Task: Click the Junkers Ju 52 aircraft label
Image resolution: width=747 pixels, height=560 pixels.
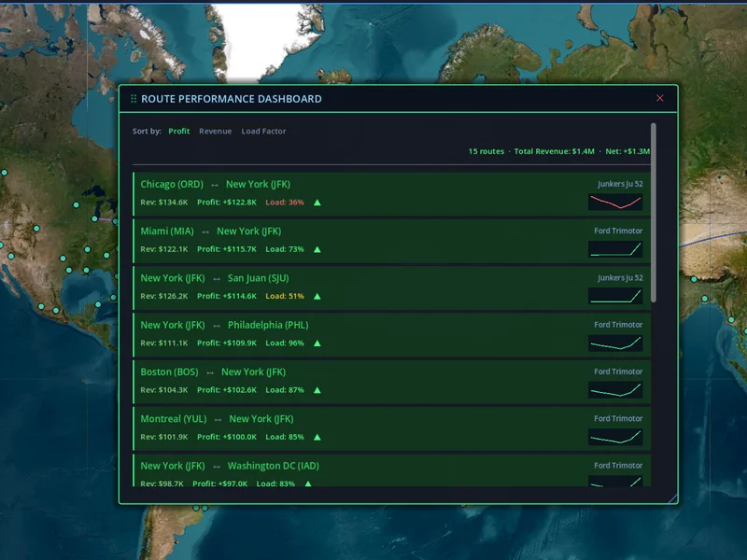Action: (x=621, y=184)
